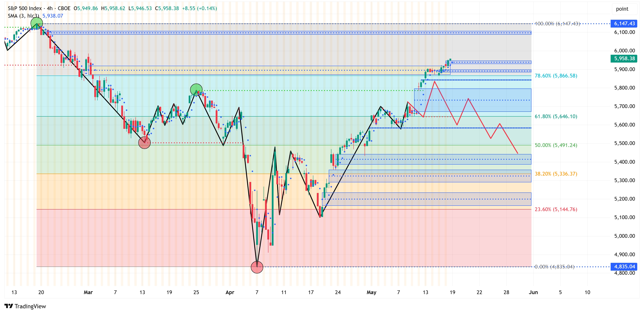Select the green 5,958.38 current price tag
Image resolution: width=644 pixels, height=314 pixels.
pyautogui.click(x=624, y=58)
